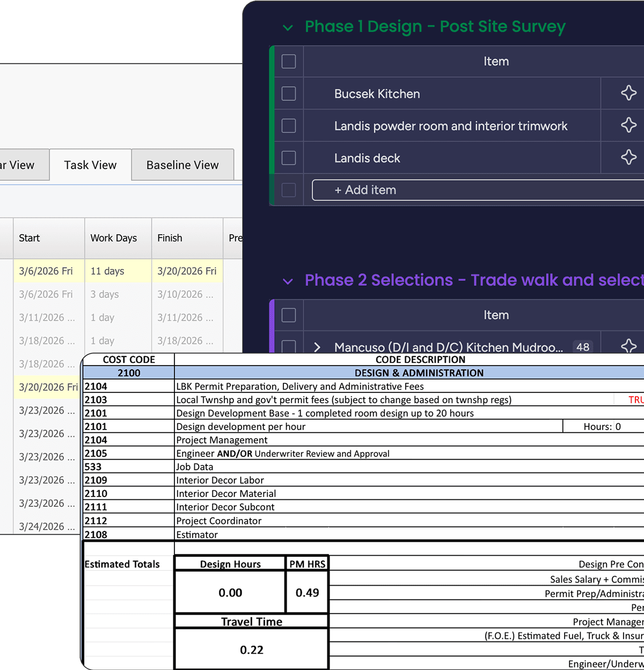Select the COST CODE column header
This screenshot has width=644, height=670.
(129, 359)
